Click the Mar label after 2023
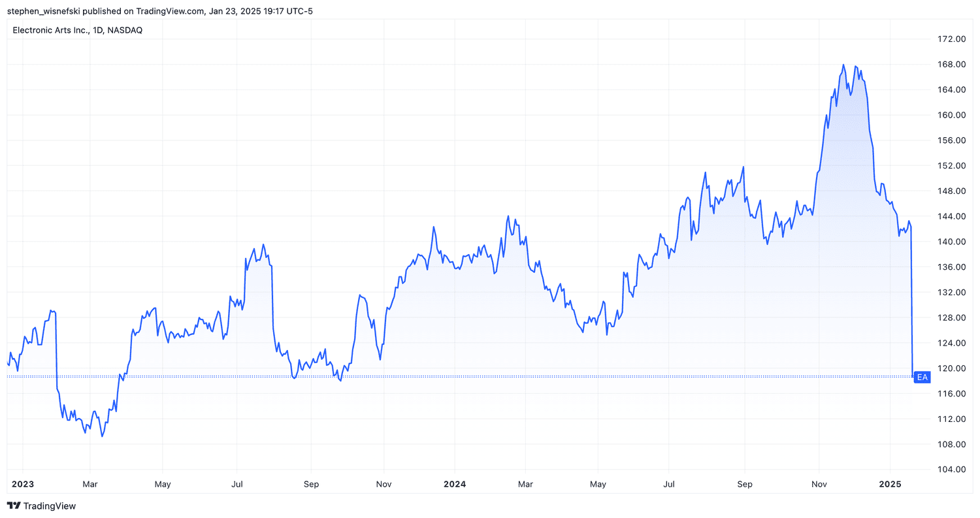 [90, 484]
